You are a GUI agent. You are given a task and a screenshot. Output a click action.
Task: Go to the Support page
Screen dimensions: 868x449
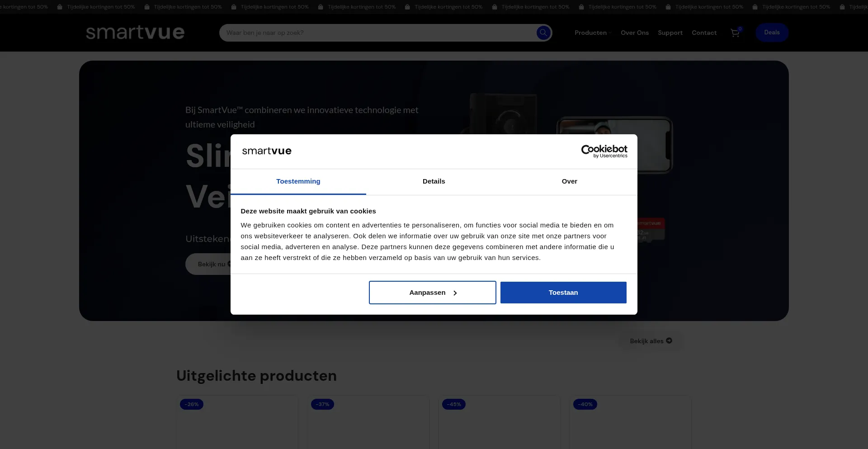coord(670,33)
